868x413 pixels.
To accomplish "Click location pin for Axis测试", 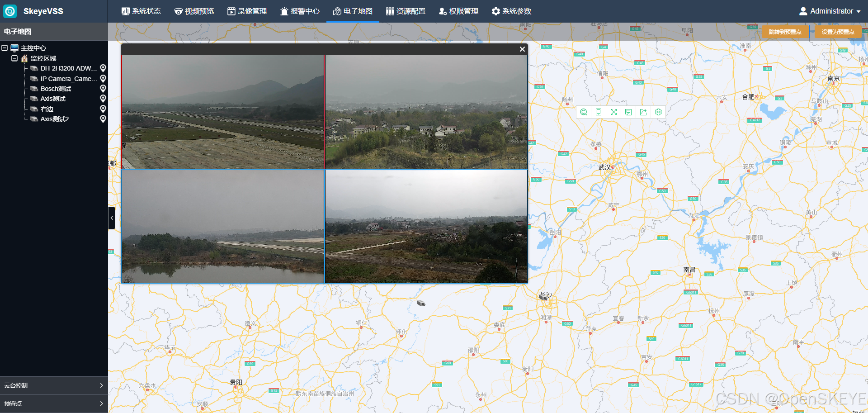I will pos(103,99).
